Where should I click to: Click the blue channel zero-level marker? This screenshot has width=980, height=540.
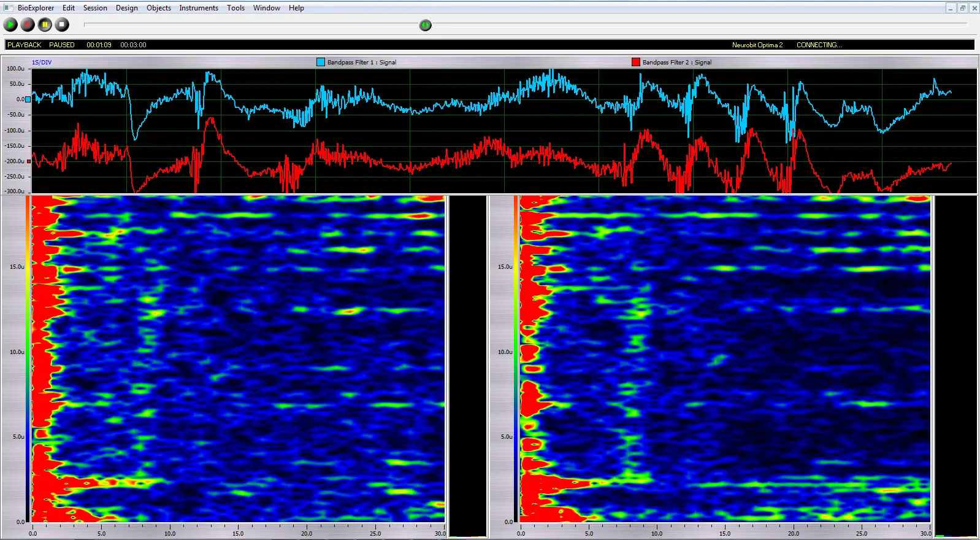tap(28, 99)
